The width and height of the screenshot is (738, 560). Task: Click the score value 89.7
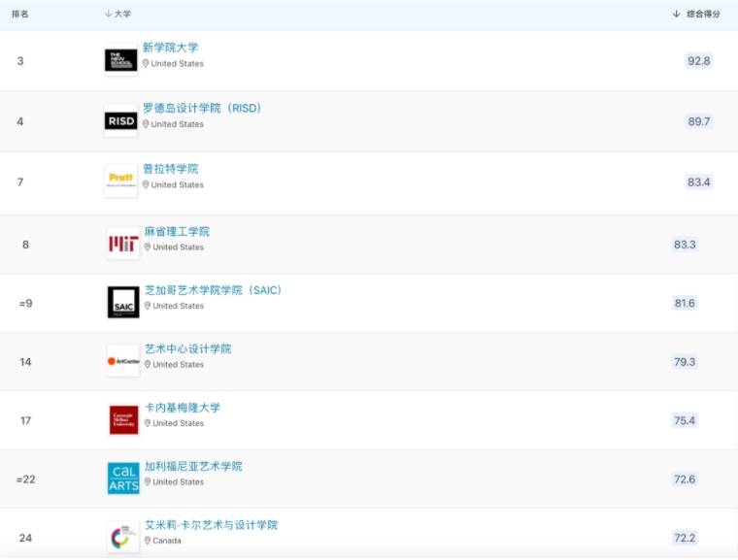[x=698, y=121]
